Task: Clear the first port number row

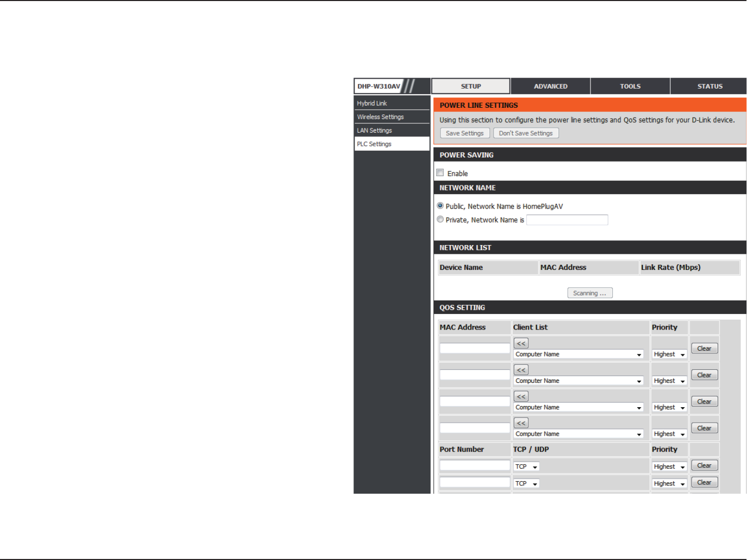Action: 704,465
